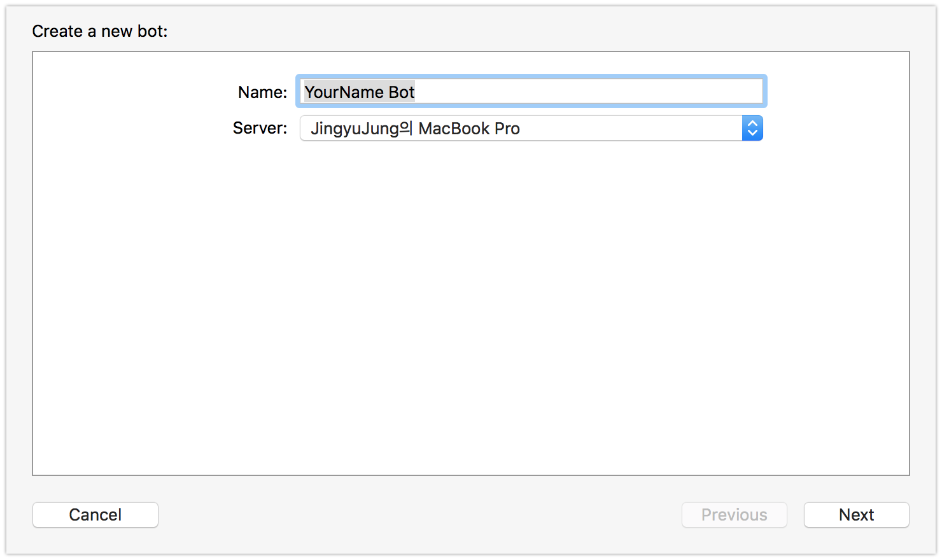Proceed with the Next button
Image resolution: width=942 pixels, height=560 pixels.
pos(857,515)
